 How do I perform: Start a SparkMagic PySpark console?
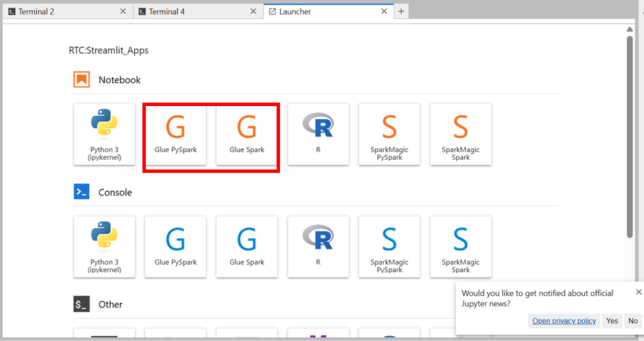point(389,247)
